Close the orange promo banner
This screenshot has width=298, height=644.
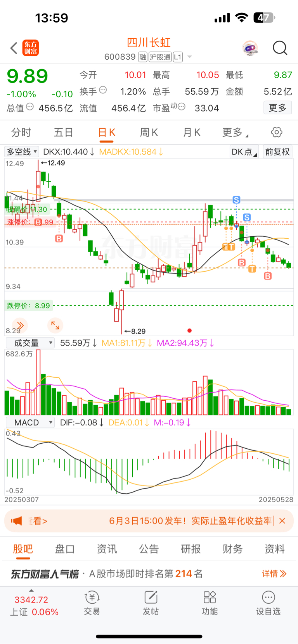pyautogui.click(x=282, y=521)
